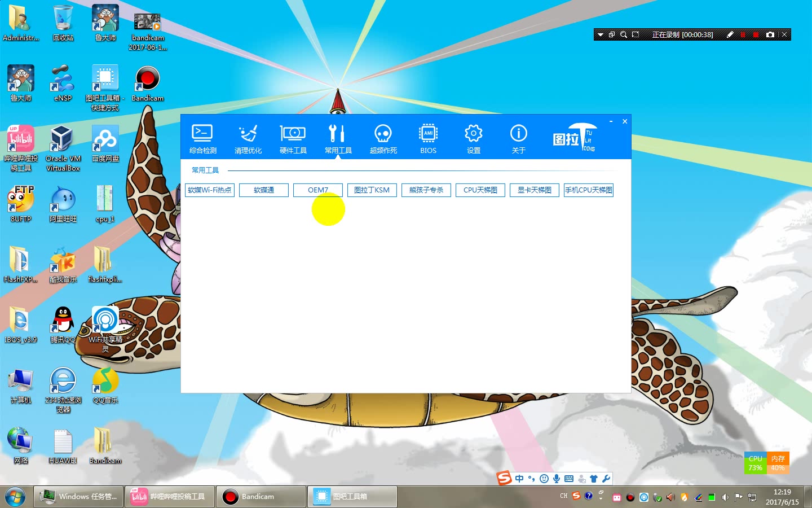The width and height of the screenshot is (812, 508).
Task: Select the 酷我音乐 desktop icon
Action: pyautogui.click(x=63, y=264)
